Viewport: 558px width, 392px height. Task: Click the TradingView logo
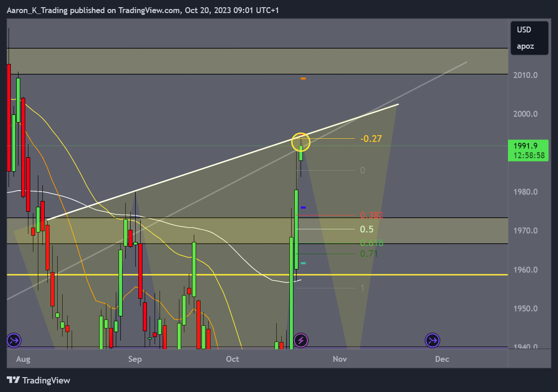coord(39,380)
